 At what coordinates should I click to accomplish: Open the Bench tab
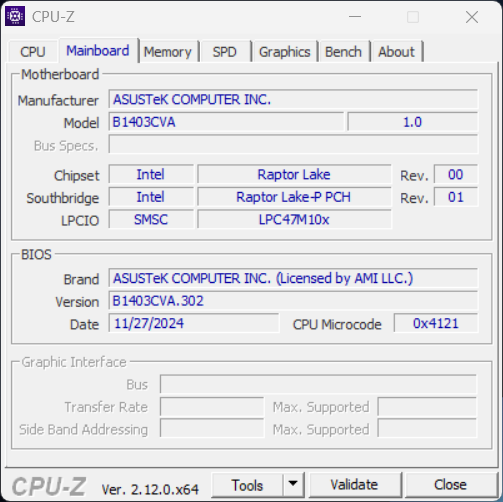343,52
